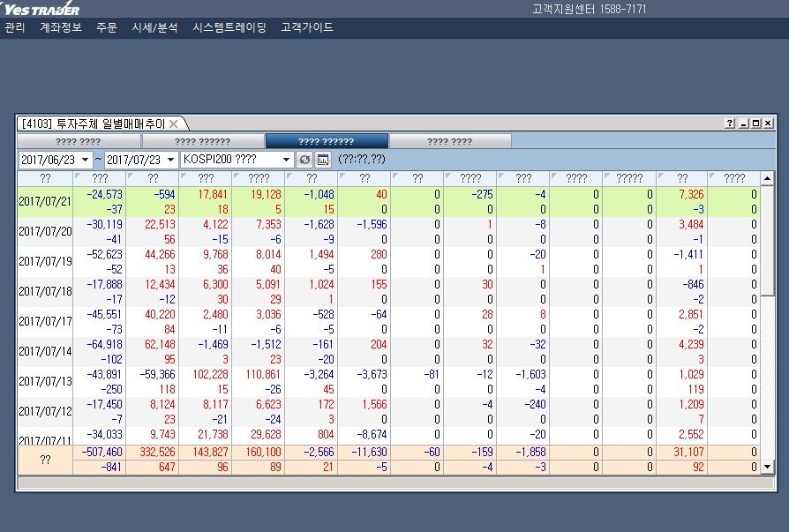Select the highlighted blue active tab
789x532 pixels.
click(327, 141)
